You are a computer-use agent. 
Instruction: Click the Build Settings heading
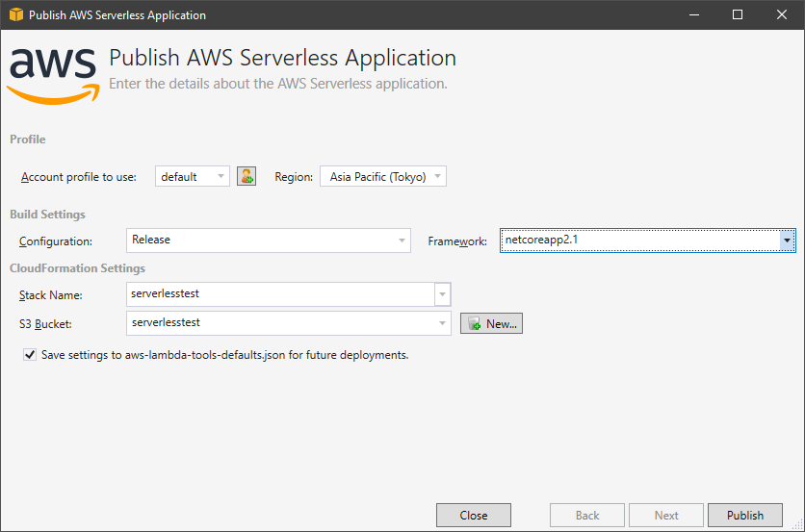pyautogui.click(x=47, y=215)
